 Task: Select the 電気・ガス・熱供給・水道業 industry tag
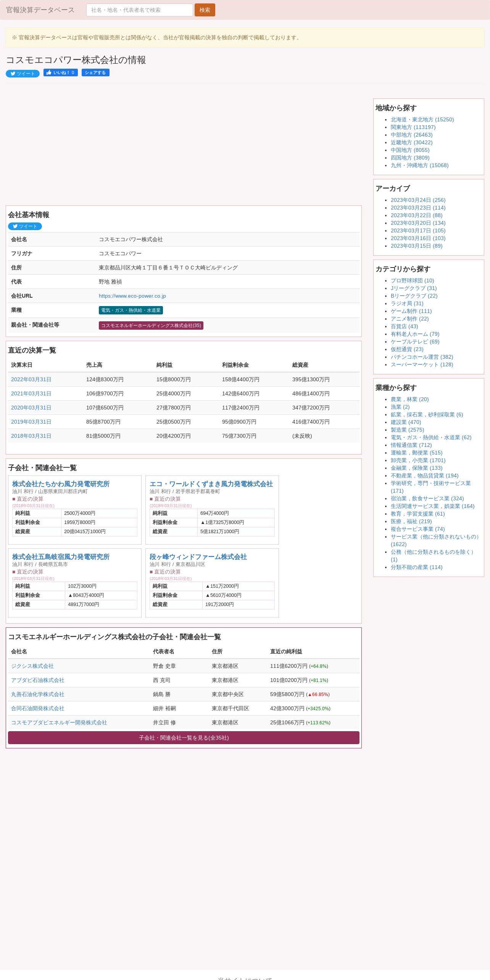[131, 310]
